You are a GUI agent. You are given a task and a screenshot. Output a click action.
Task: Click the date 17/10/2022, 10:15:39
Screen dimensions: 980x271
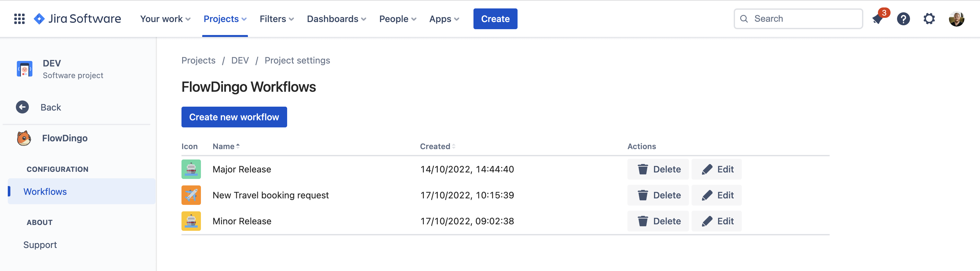click(467, 195)
